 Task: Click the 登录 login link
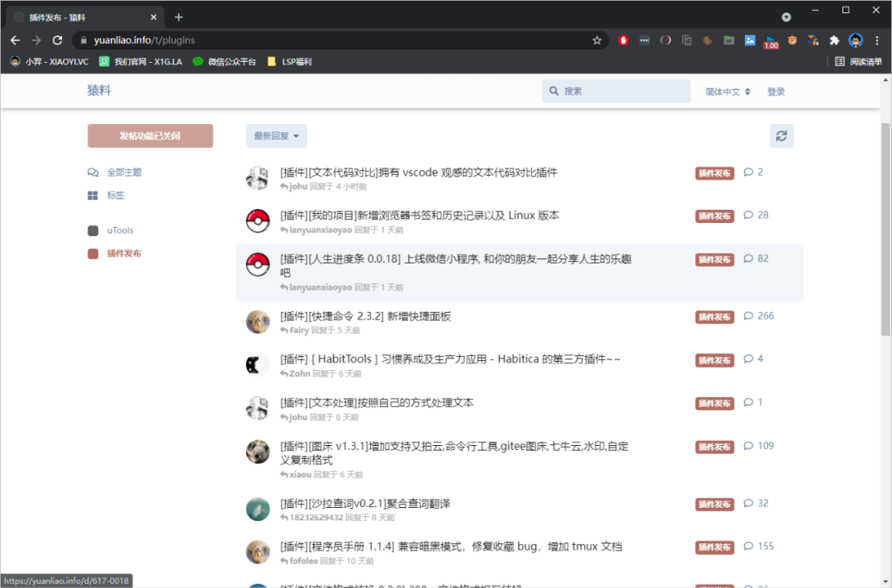(x=776, y=92)
